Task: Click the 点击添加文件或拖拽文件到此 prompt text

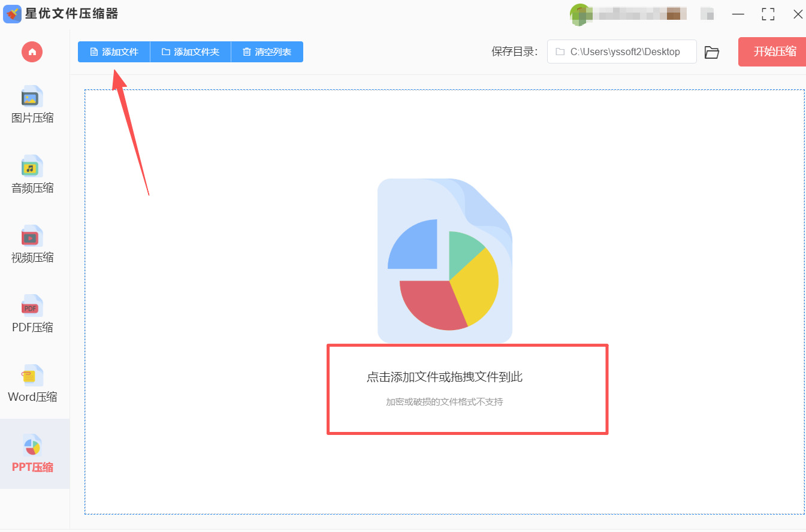Action: tap(445, 377)
